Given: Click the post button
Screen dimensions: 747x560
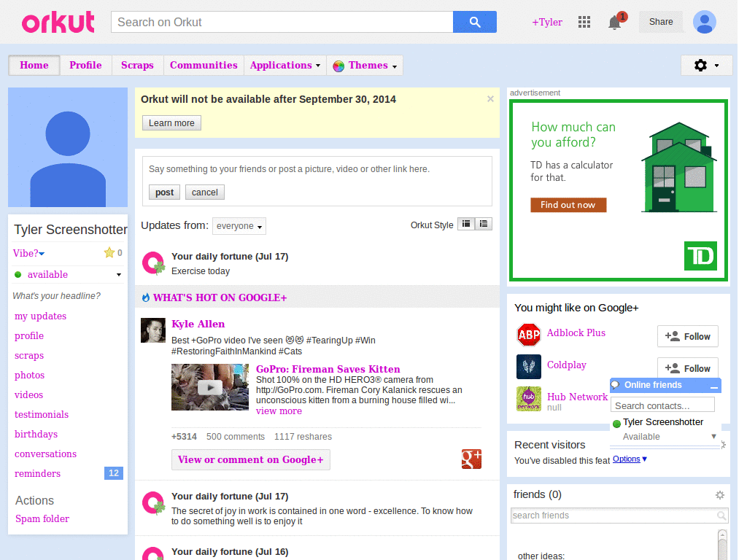Looking at the screenshot, I should [164, 192].
